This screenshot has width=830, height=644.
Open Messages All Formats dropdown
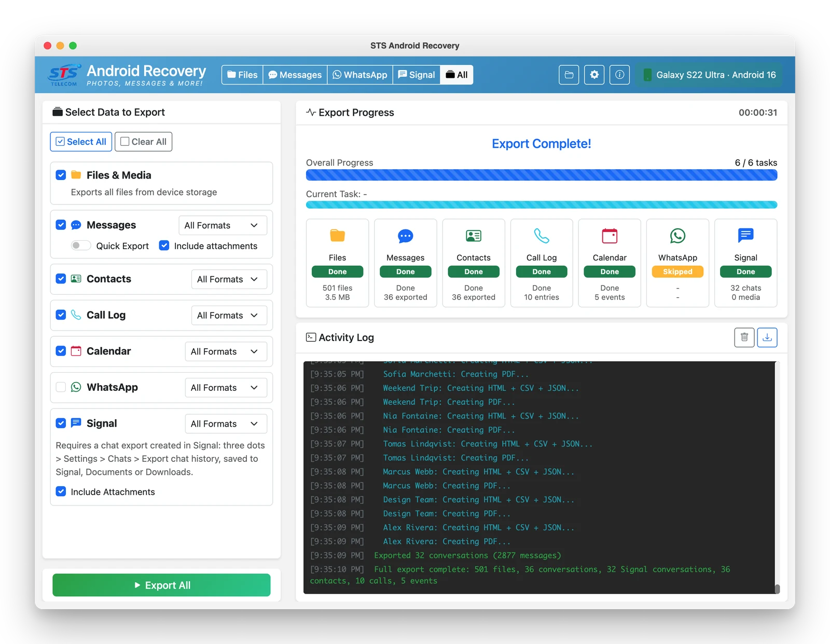point(223,225)
